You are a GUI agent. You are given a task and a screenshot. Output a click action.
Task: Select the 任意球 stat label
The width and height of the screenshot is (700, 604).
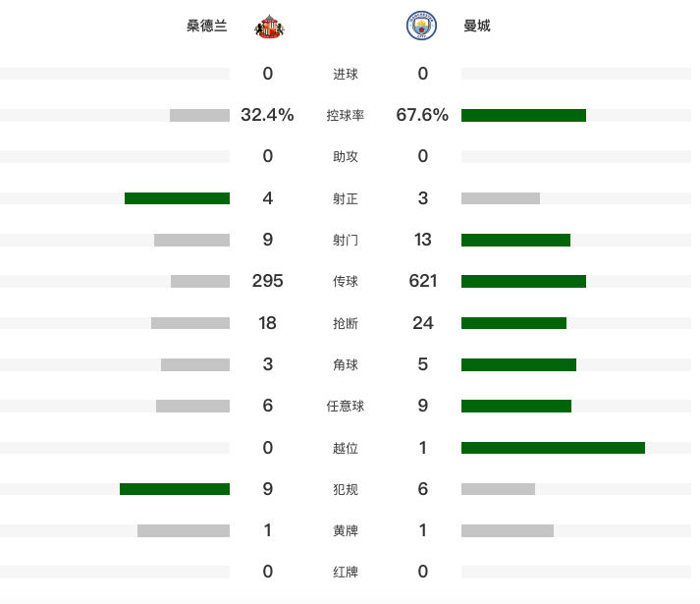click(346, 407)
